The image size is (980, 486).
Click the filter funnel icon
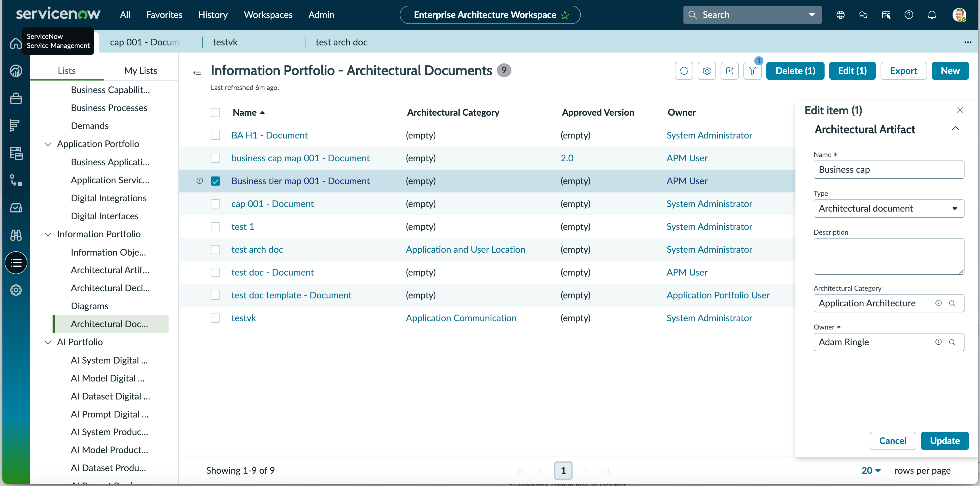click(752, 71)
